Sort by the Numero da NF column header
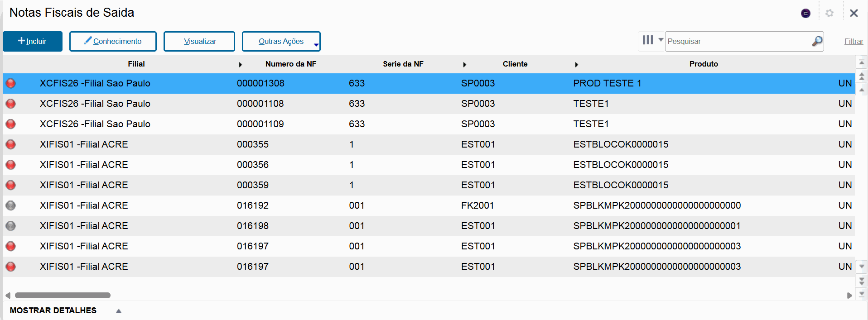Screen dimensions: 868x320 coord(290,64)
